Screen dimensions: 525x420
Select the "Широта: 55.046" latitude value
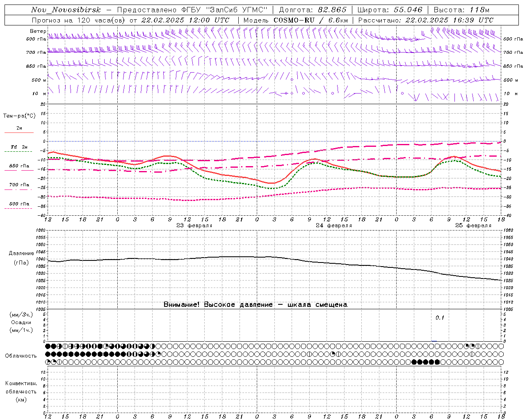click(390, 10)
